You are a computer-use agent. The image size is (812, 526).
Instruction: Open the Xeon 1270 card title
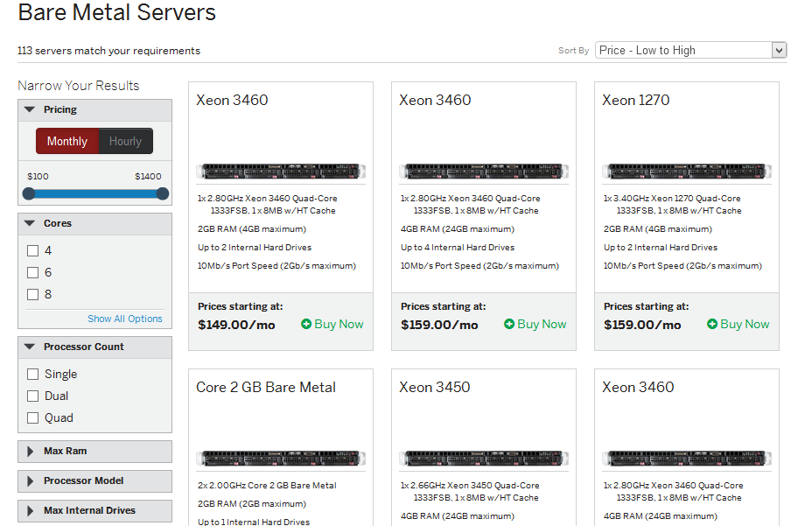635,100
